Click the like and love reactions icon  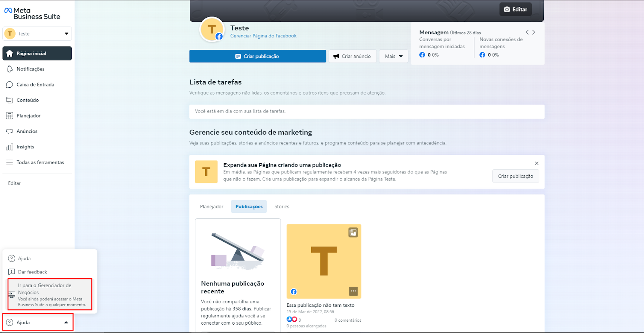coord(292,319)
